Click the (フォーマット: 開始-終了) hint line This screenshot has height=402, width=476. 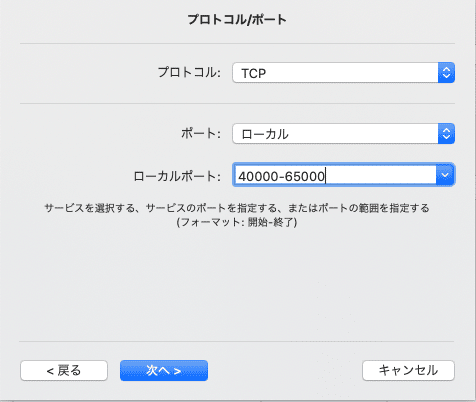point(237,222)
